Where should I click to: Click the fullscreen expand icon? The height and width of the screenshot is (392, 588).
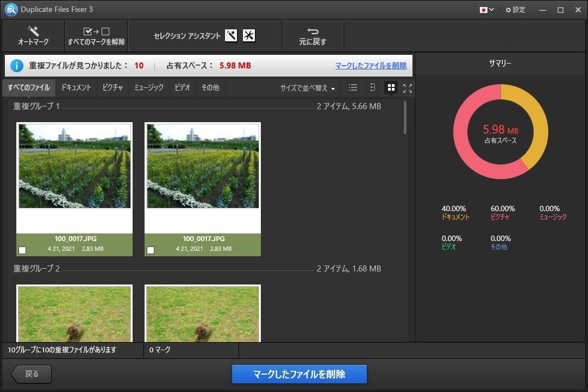click(x=407, y=88)
